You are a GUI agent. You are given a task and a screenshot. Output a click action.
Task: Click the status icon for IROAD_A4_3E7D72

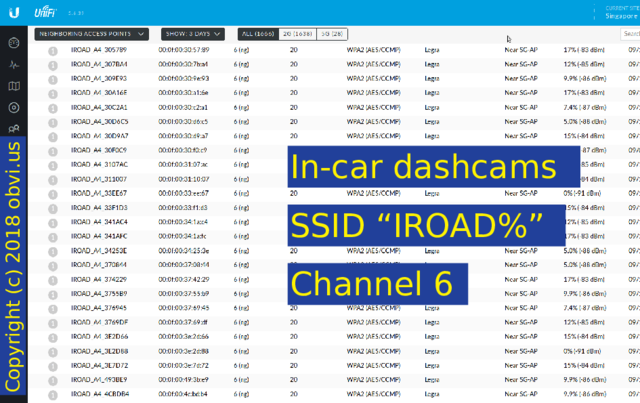(53, 367)
